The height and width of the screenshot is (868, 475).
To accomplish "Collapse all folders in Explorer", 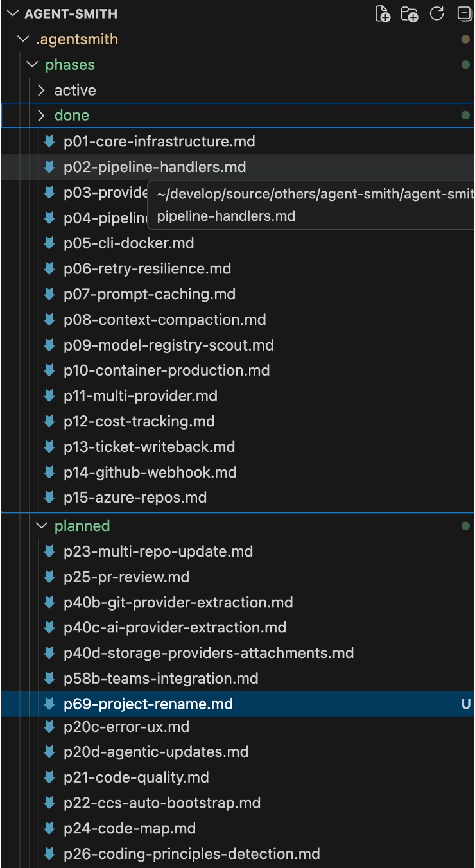I will click(x=464, y=13).
